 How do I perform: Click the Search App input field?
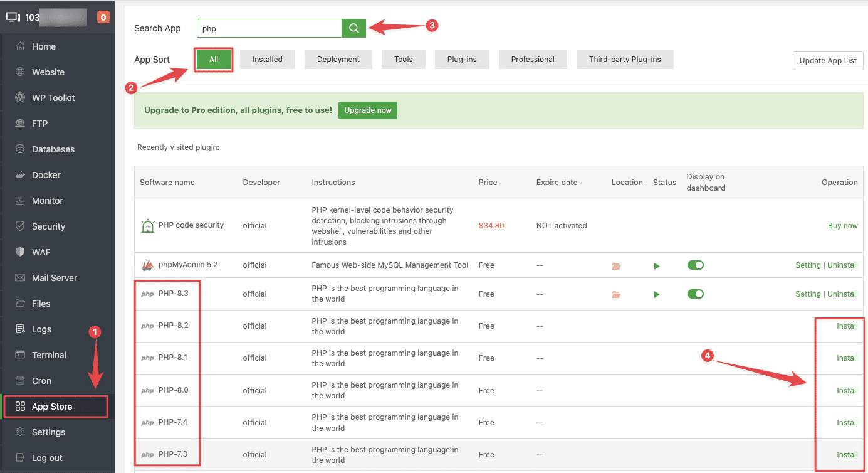point(269,28)
